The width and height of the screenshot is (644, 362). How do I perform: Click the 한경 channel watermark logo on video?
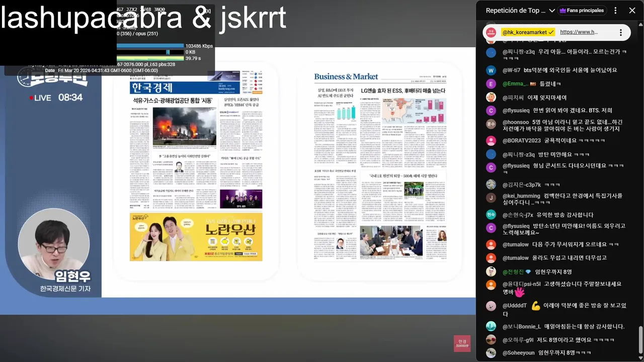click(461, 342)
